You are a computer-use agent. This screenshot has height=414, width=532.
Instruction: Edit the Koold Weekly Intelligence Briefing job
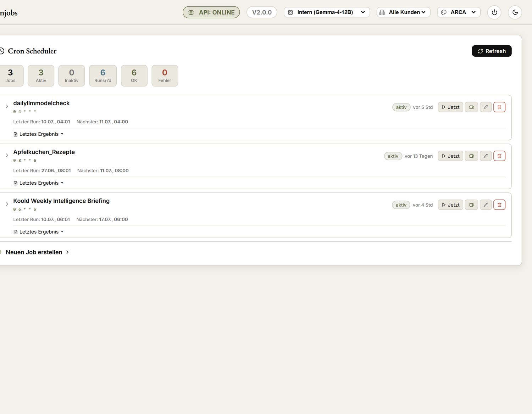[486, 205]
